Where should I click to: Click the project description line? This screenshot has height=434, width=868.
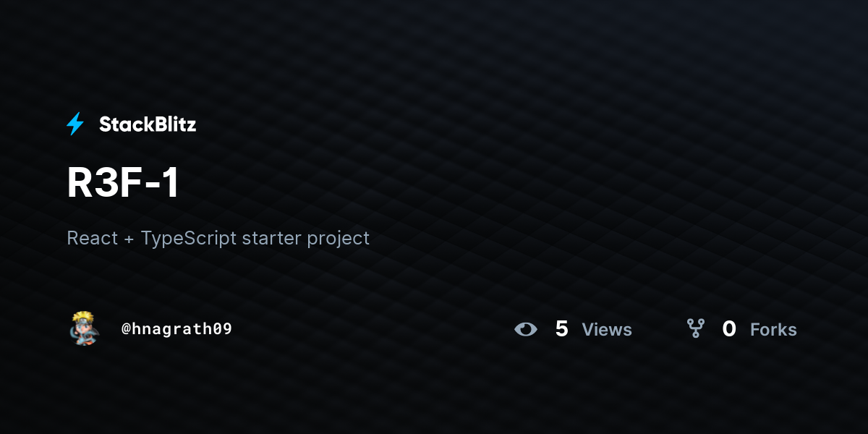(x=218, y=238)
